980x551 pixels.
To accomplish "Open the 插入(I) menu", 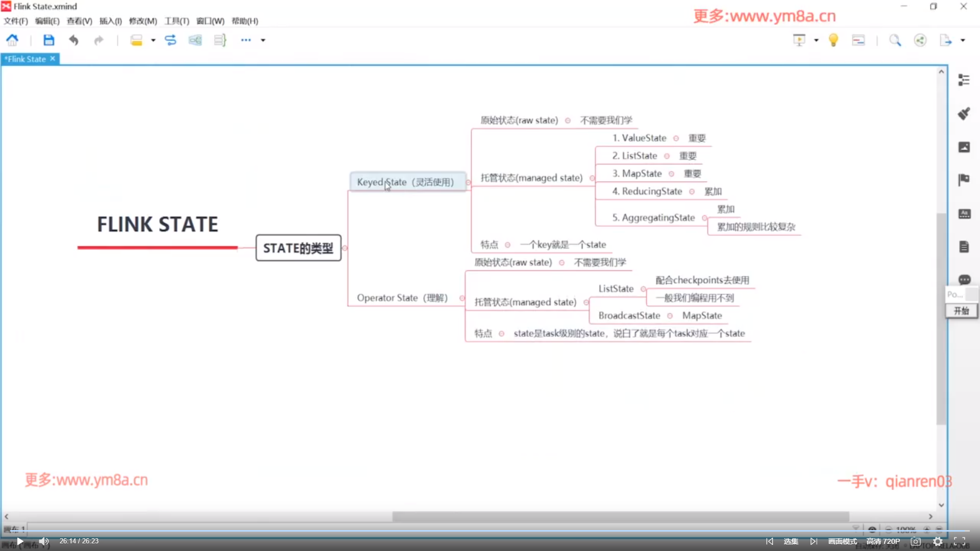I will pyautogui.click(x=110, y=21).
